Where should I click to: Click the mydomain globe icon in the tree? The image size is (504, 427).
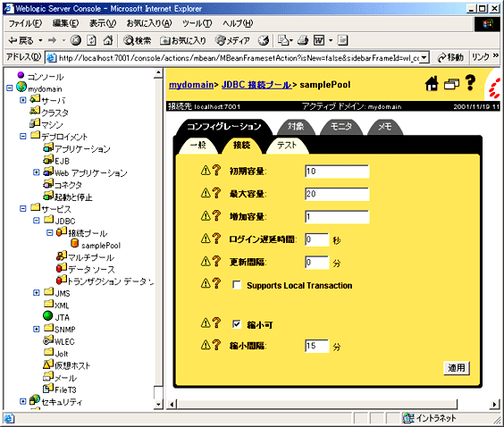(21, 87)
